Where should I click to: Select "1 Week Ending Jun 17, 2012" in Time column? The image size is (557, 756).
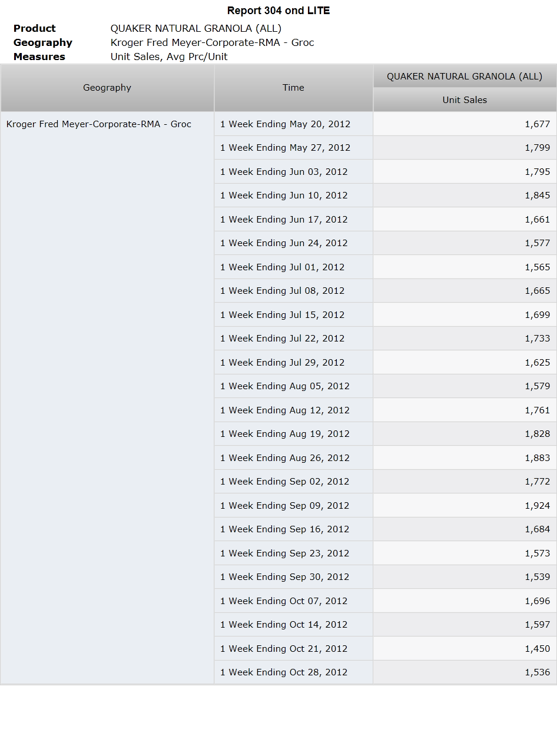(293, 219)
